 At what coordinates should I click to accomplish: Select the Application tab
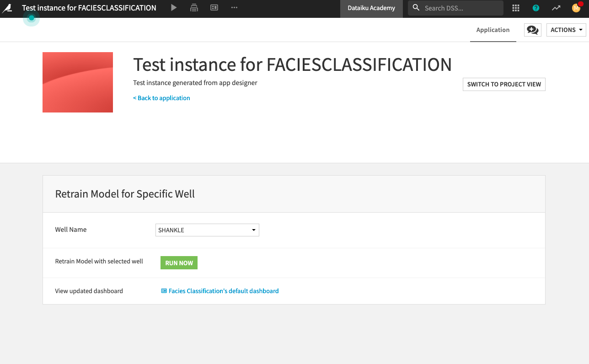(493, 30)
